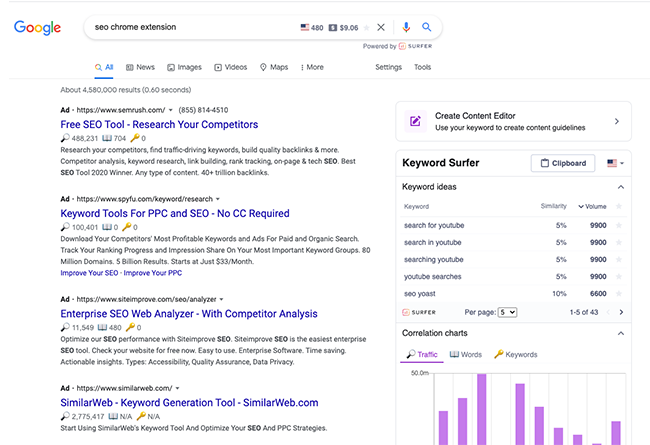Screen dimensions: 650x445
Task: Clear the search box with the X icon
Action: (x=380, y=28)
